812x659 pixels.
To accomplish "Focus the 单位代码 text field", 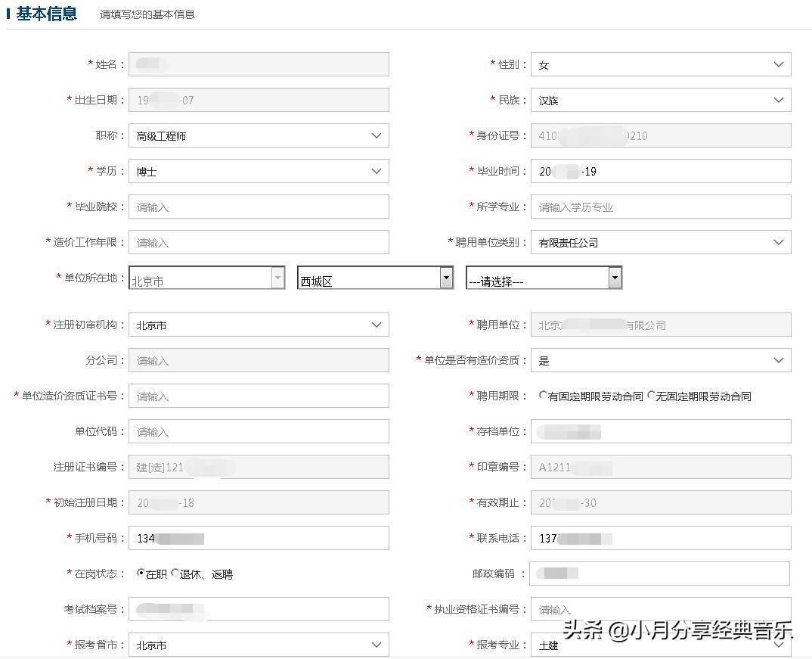I will [259, 431].
